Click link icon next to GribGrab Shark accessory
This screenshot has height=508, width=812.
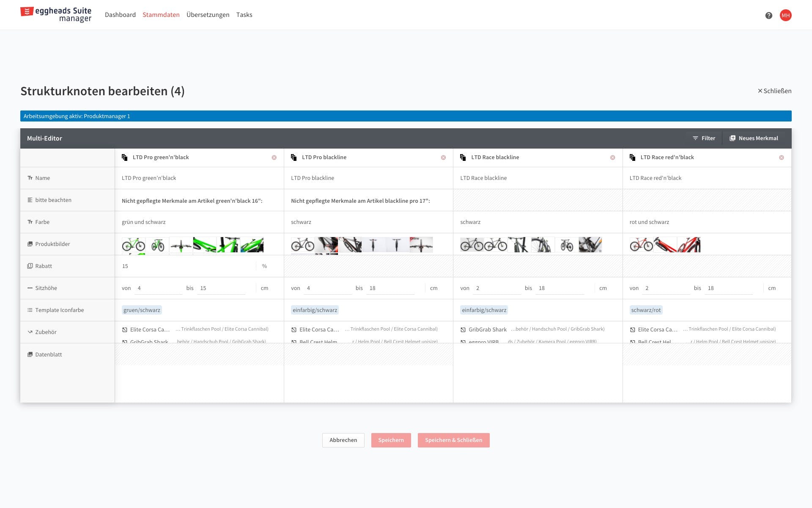(x=463, y=330)
